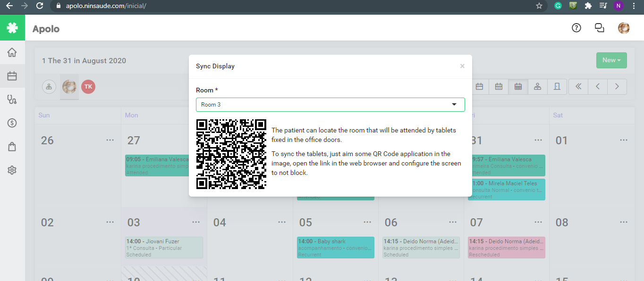Go to the next calendar period
This screenshot has width=644, height=281.
coord(617,86)
